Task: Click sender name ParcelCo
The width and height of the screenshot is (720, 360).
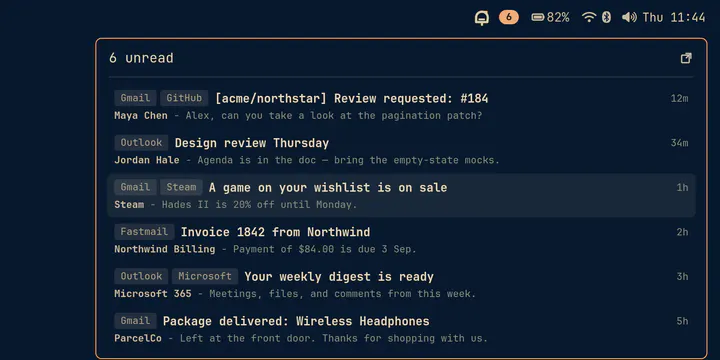Action: point(138,338)
